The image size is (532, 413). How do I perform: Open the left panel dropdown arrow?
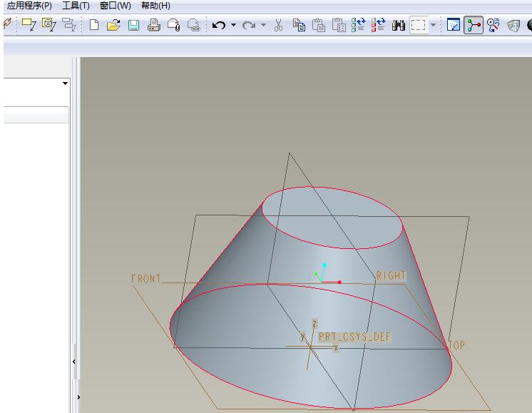[x=66, y=83]
